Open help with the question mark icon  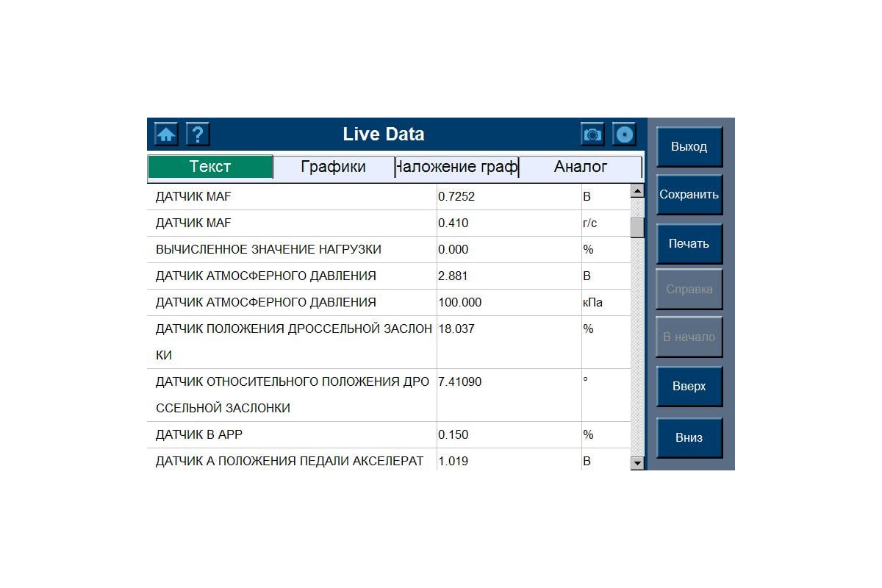pyautogui.click(x=198, y=135)
